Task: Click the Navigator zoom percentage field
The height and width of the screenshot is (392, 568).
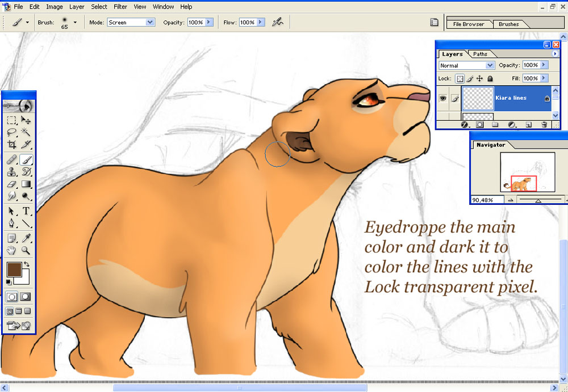Action: pyautogui.click(x=487, y=200)
